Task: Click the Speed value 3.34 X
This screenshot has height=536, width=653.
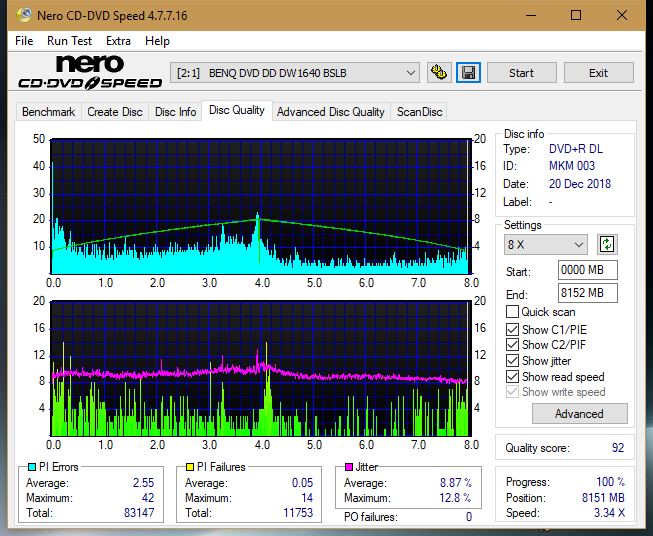Action: coord(609,513)
